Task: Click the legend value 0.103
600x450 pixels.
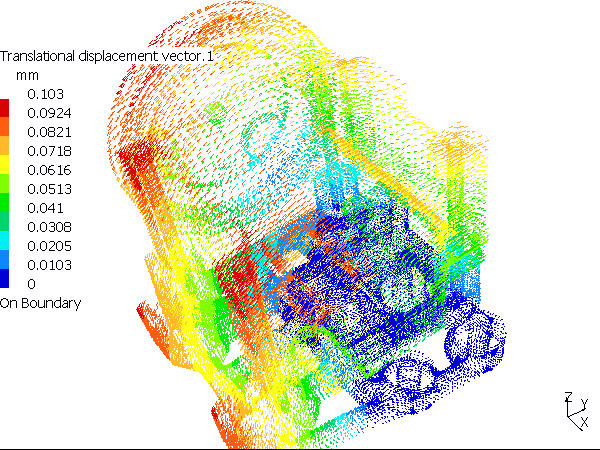Action: (x=45, y=94)
